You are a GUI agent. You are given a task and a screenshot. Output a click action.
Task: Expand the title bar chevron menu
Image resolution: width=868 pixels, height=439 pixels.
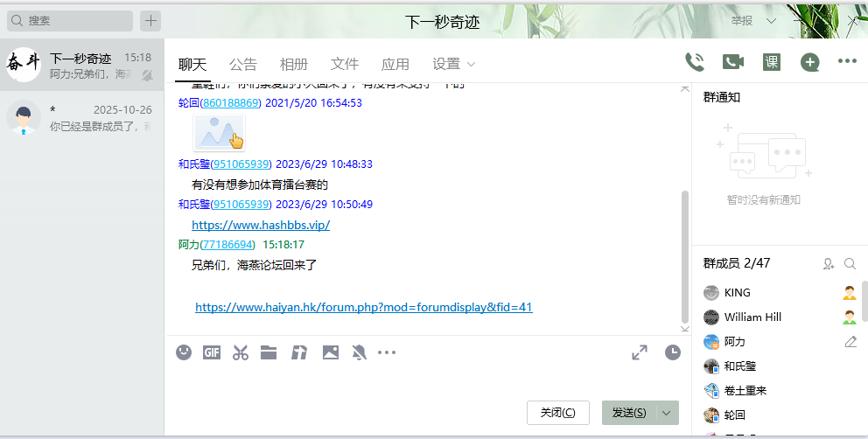point(771,20)
